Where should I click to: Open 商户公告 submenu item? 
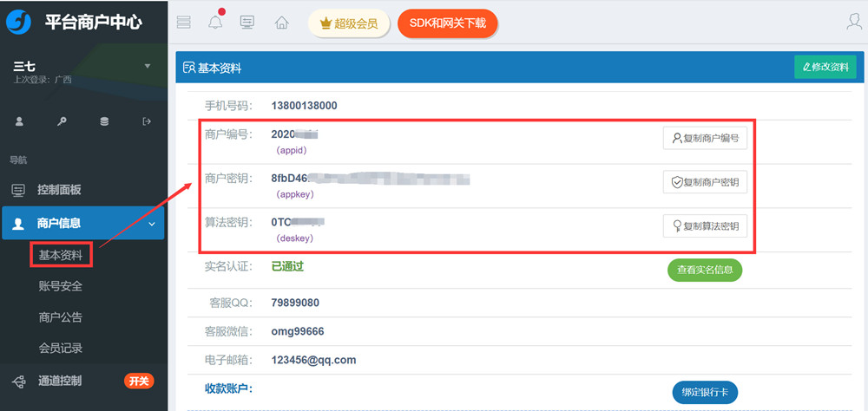(61, 317)
